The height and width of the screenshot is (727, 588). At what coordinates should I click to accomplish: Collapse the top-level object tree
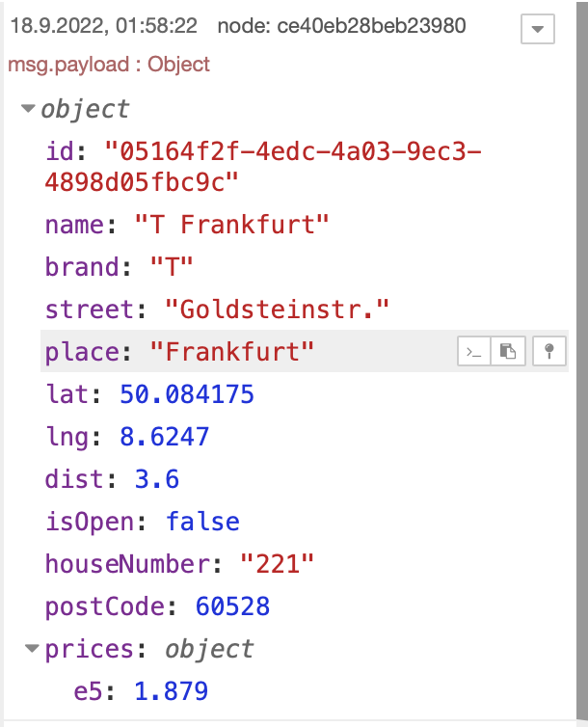point(28,110)
